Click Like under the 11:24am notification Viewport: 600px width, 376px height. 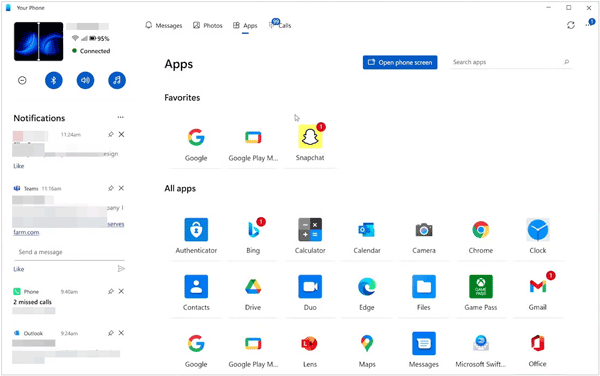[x=19, y=166]
